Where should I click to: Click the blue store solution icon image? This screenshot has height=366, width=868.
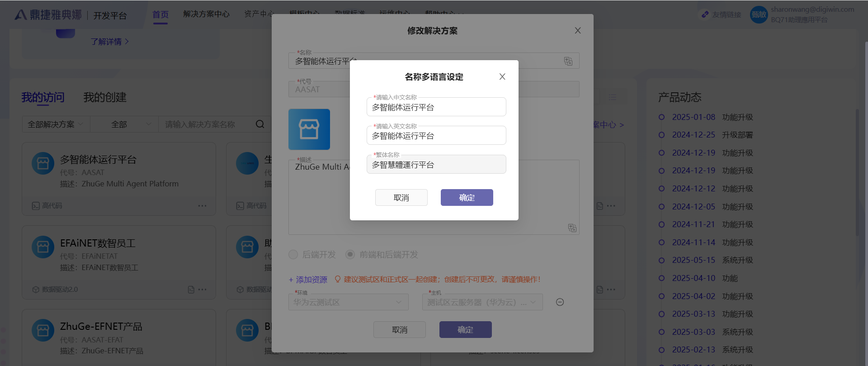pyautogui.click(x=309, y=129)
